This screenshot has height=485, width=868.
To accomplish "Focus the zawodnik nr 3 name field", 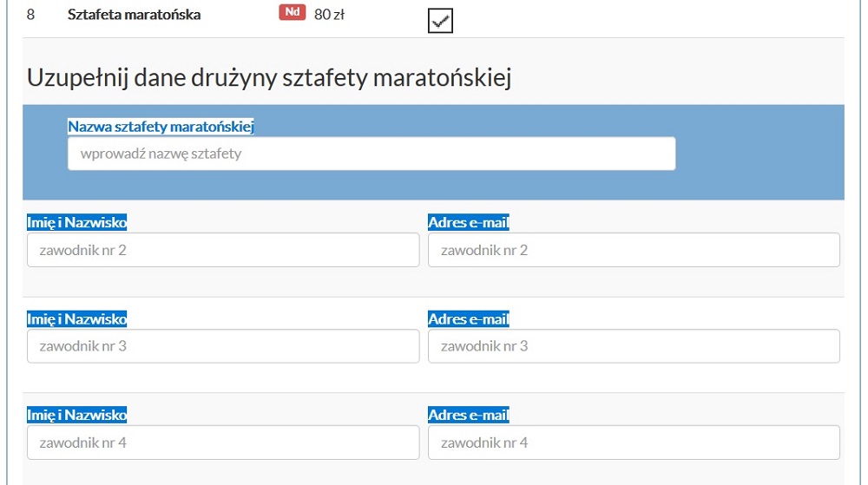I will pos(223,346).
